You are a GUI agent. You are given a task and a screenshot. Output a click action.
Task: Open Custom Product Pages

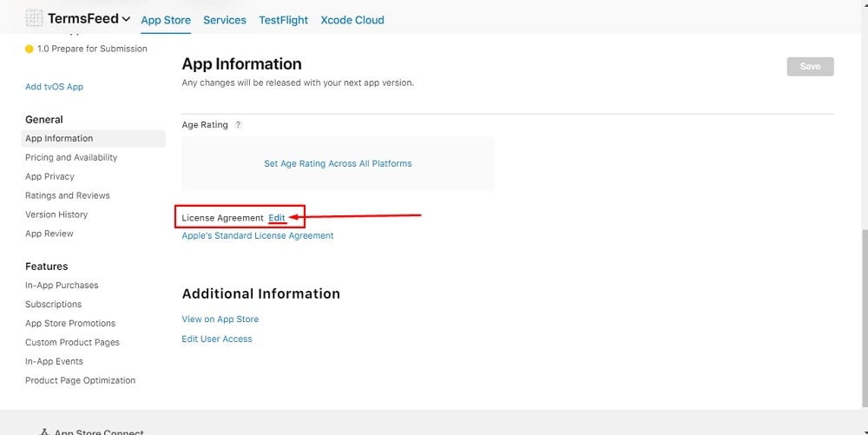tap(72, 342)
